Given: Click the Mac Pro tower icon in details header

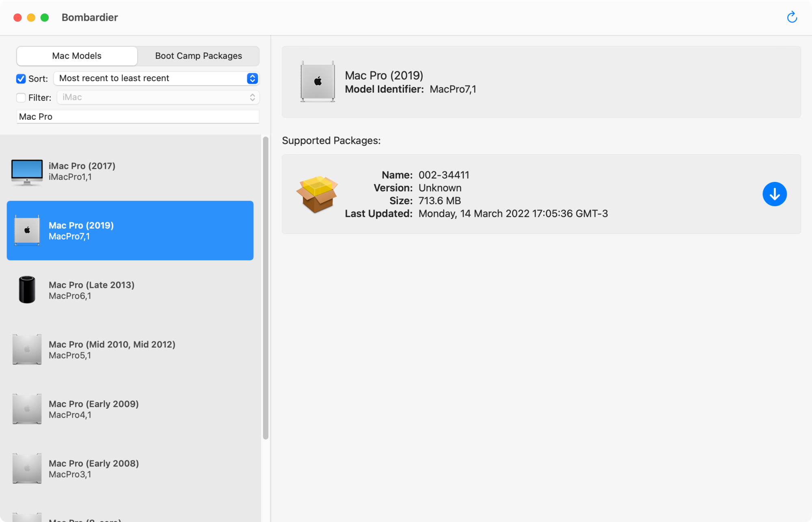Looking at the screenshot, I should click(317, 82).
